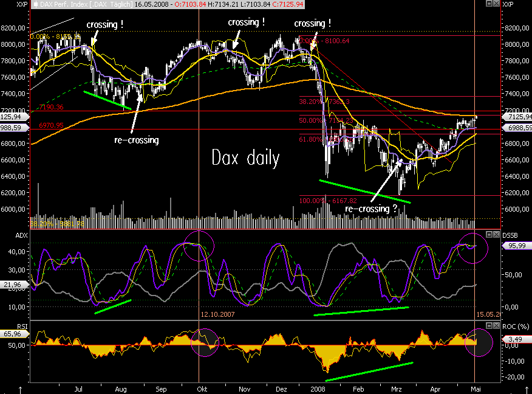The width and height of the screenshot is (532, 394).
Task: Click the up arrow at bottom-left of time axis
Action: point(21,390)
